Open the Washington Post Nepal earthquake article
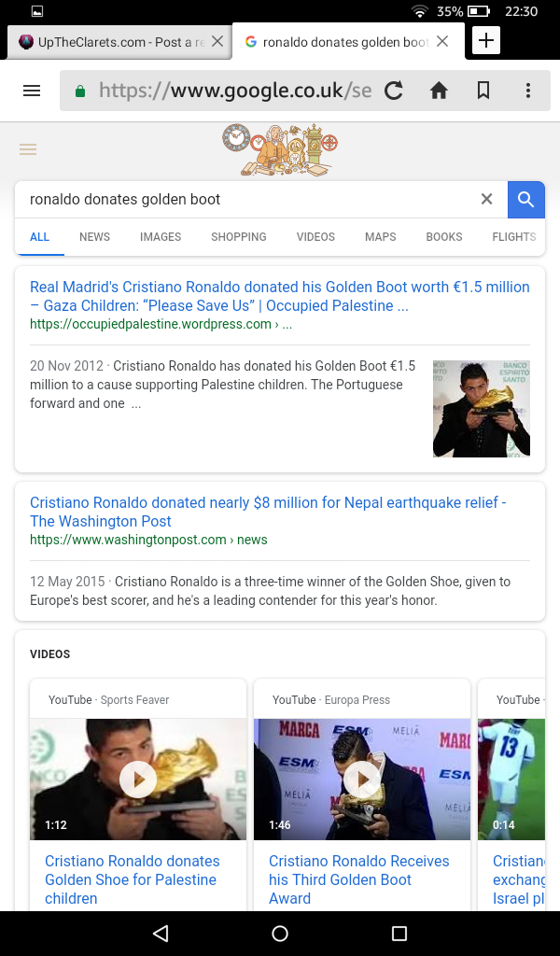The width and height of the screenshot is (560, 956). 268,512
